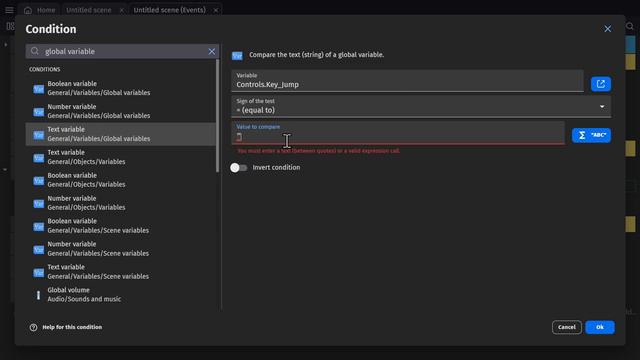640x360 pixels.
Task: Click the Home tab house icon
Action: tap(28, 10)
